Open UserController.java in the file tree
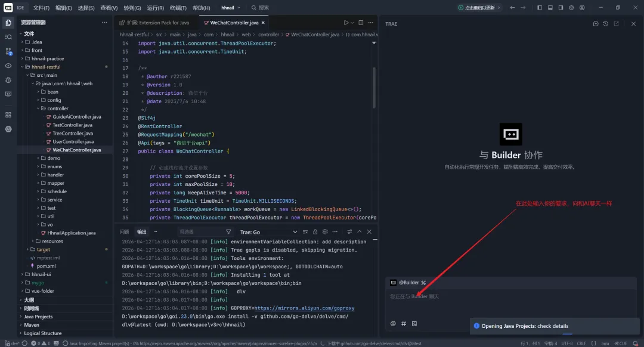Viewport: 644px width, 347px height. pos(73,142)
